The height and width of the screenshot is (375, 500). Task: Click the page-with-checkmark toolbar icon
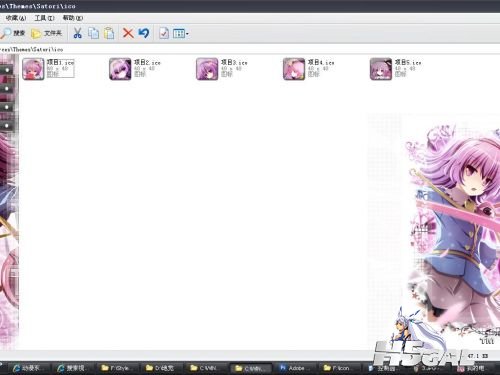[164, 33]
